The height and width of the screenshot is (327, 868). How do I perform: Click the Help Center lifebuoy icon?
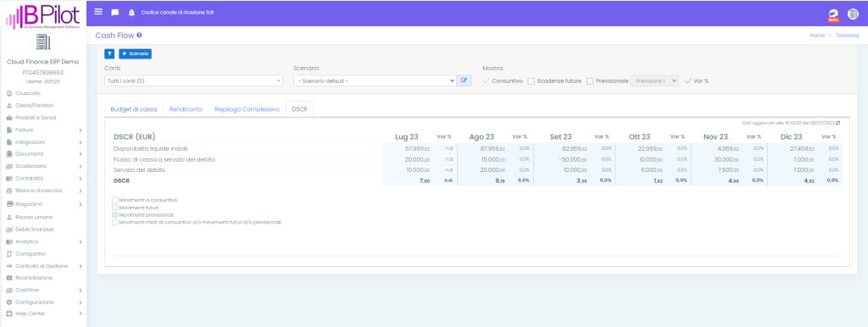(x=8, y=313)
